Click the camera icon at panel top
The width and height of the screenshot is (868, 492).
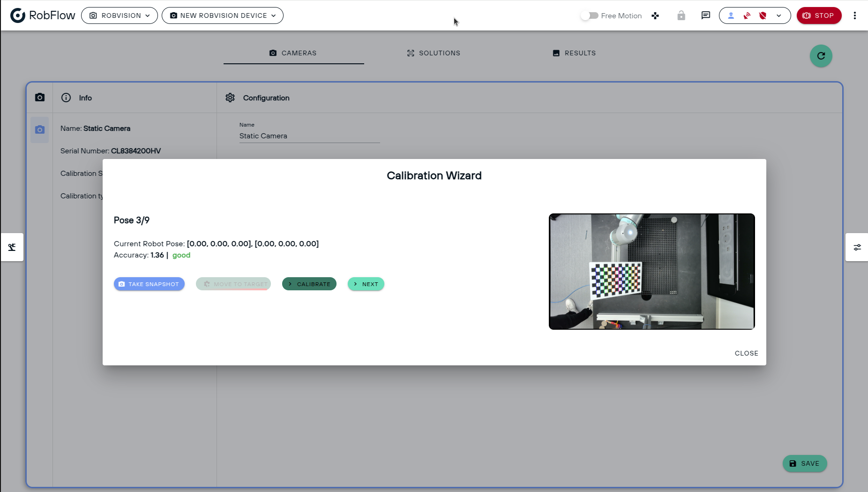point(40,97)
